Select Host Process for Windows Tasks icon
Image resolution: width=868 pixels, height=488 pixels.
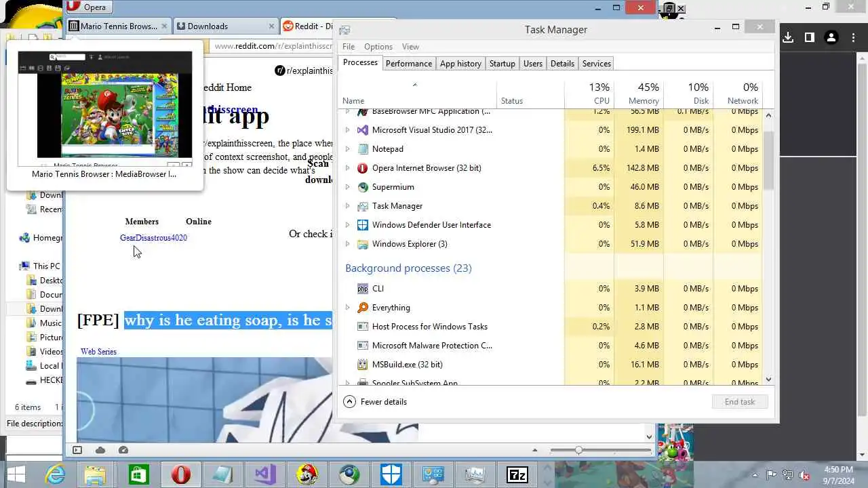coord(363,327)
